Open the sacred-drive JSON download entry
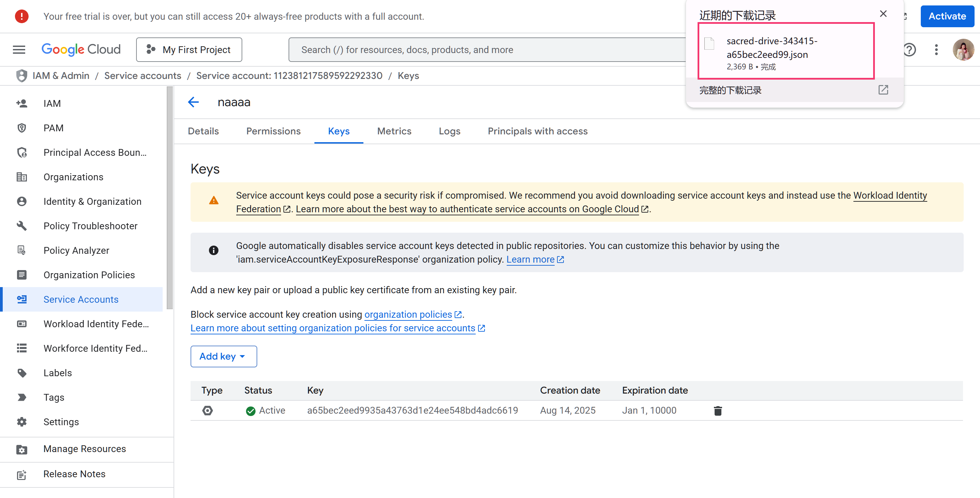 (786, 51)
